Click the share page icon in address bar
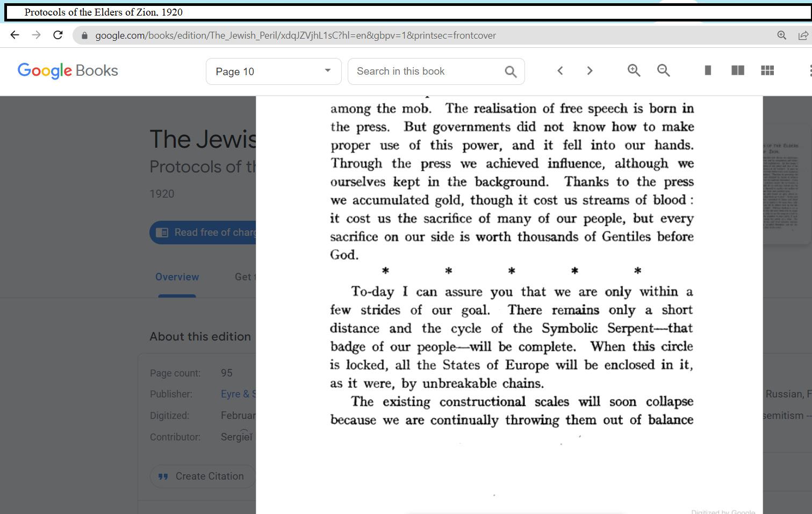 click(x=803, y=35)
